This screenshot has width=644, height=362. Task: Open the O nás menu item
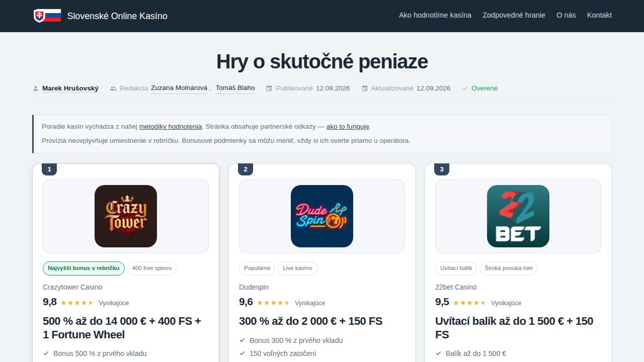566,15
